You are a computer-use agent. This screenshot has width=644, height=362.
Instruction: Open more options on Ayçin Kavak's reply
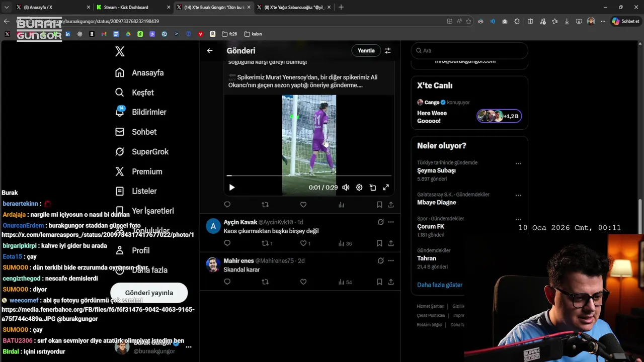point(391,222)
